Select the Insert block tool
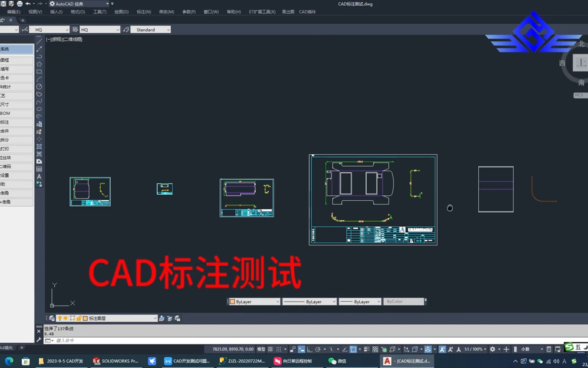Viewport: 588px width, 368px height. click(x=39, y=124)
